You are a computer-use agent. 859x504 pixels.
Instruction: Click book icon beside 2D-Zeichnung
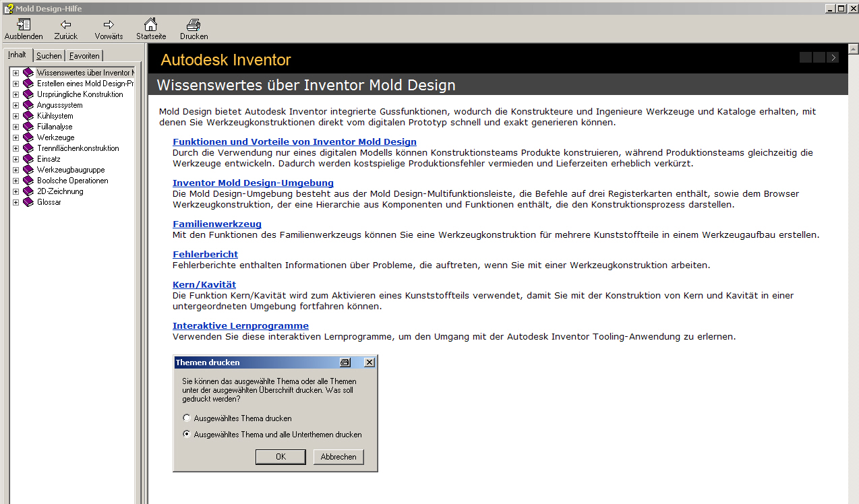(28, 191)
